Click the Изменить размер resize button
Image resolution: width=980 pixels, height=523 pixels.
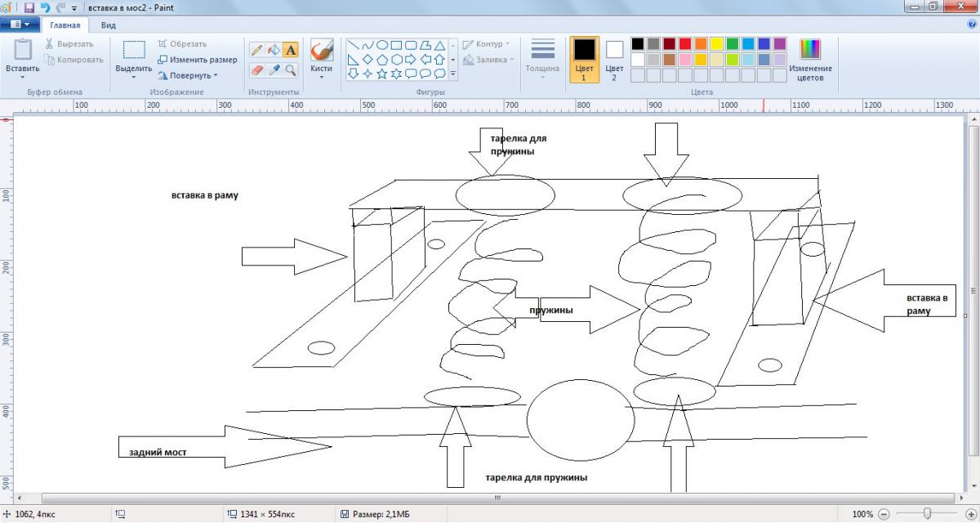(x=197, y=60)
